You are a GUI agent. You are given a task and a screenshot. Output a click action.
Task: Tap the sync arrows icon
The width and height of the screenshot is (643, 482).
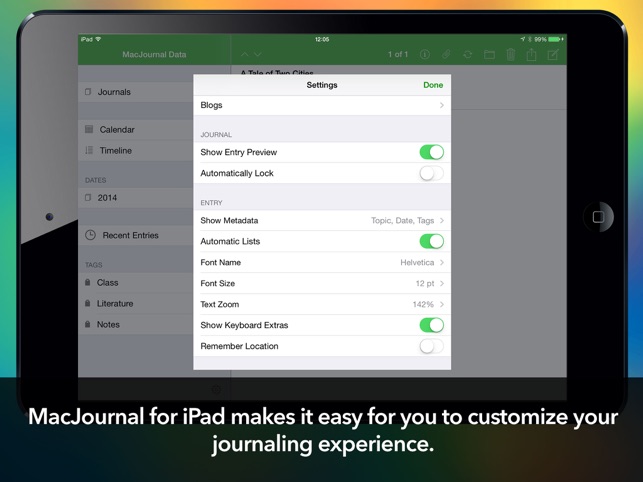pyautogui.click(x=467, y=55)
